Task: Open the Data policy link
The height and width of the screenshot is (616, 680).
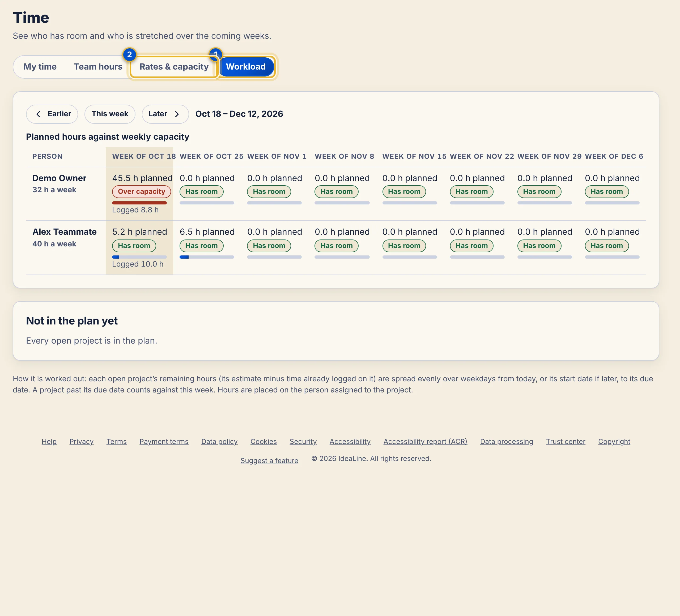Action: click(219, 441)
